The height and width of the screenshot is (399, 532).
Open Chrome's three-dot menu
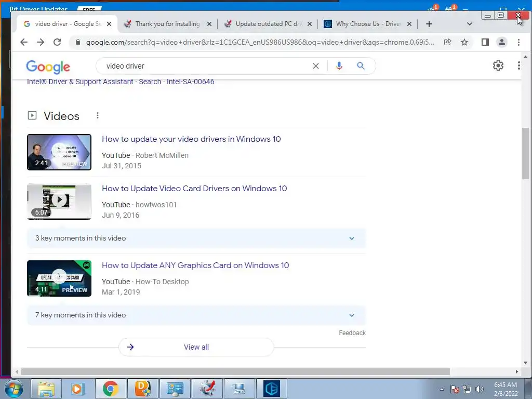pos(518,42)
